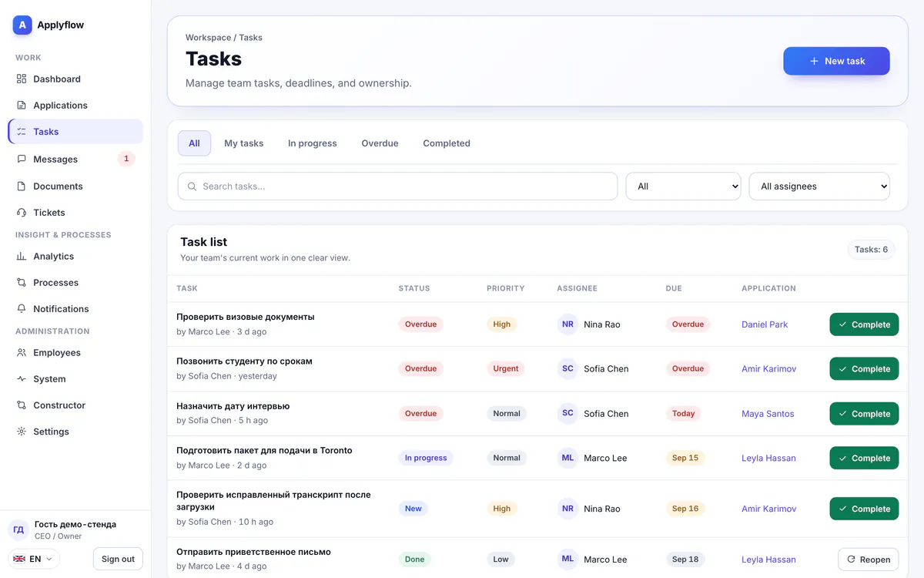
Task: Complete the Назначить дату интервью task
Action: click(x=864, y=414)
